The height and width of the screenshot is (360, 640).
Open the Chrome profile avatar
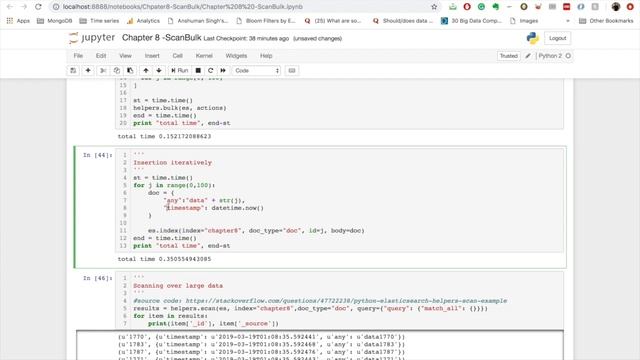click(616, 7)
